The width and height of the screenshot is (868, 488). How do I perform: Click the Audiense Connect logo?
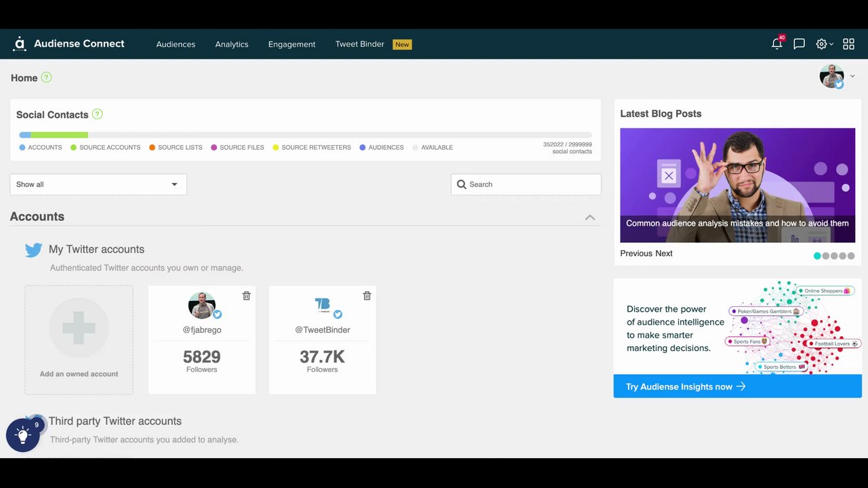[68, 44]
